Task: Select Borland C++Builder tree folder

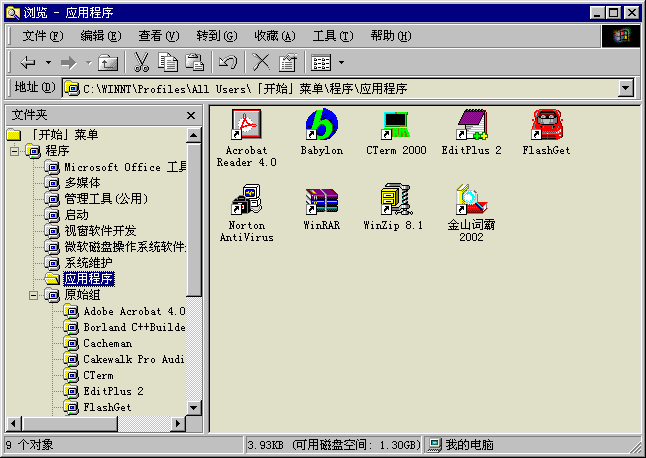Action: click(134, 327)
